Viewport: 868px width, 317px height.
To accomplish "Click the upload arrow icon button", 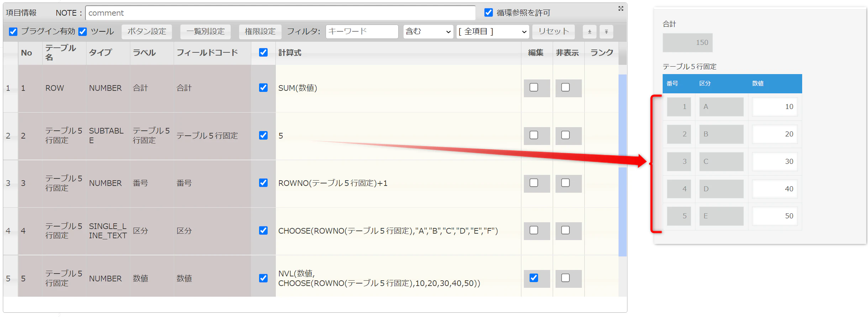I will 606,32.
